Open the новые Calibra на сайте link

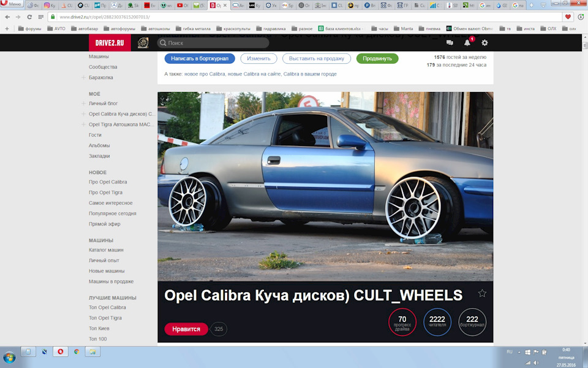(x=254, y=74)
